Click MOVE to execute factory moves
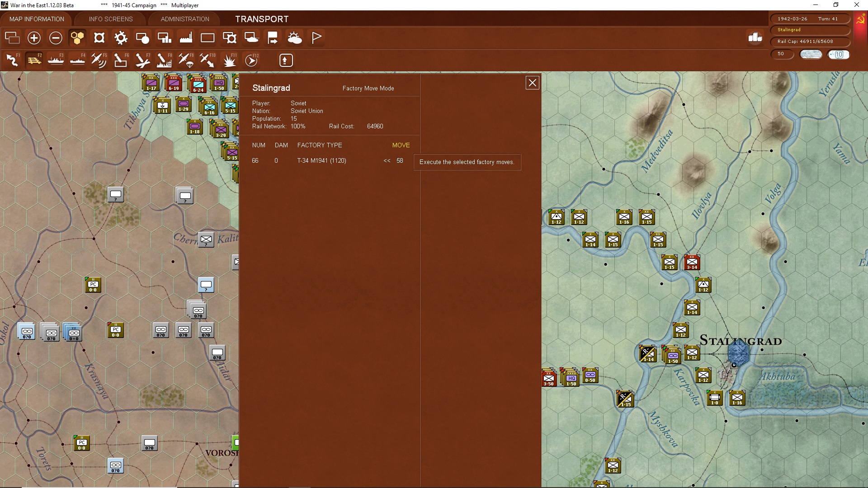 (401, 145)
